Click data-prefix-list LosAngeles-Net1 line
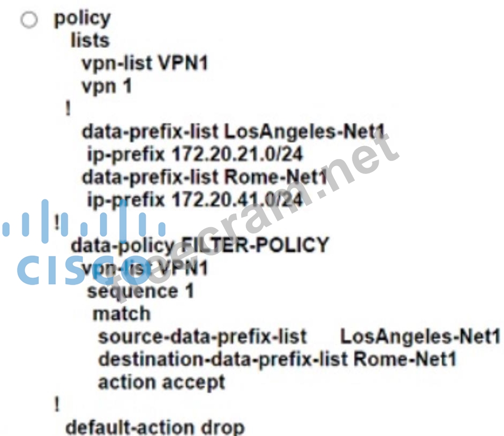The height and width of the screenshot is (436, 504). pos(233,132)
